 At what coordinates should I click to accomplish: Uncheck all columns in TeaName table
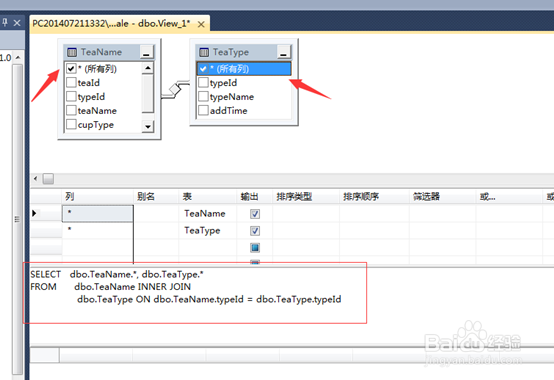(x=71, y=69)
